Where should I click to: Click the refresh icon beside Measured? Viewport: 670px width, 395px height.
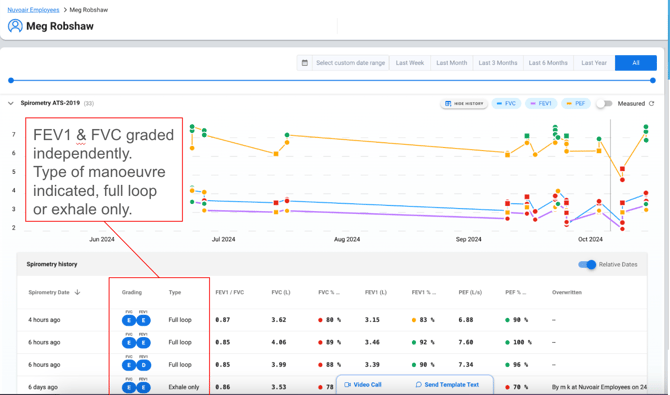(651, 103)
